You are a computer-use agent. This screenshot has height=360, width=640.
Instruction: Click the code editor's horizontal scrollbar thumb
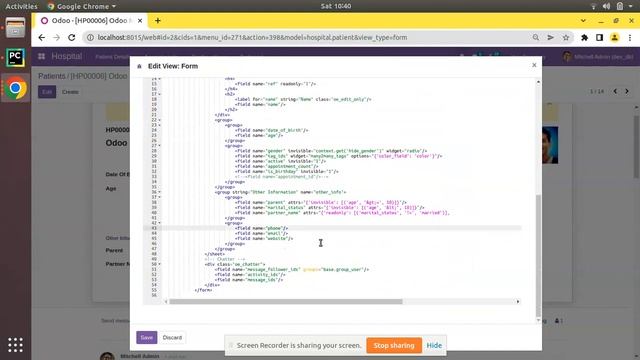click(x=286, y=302)
